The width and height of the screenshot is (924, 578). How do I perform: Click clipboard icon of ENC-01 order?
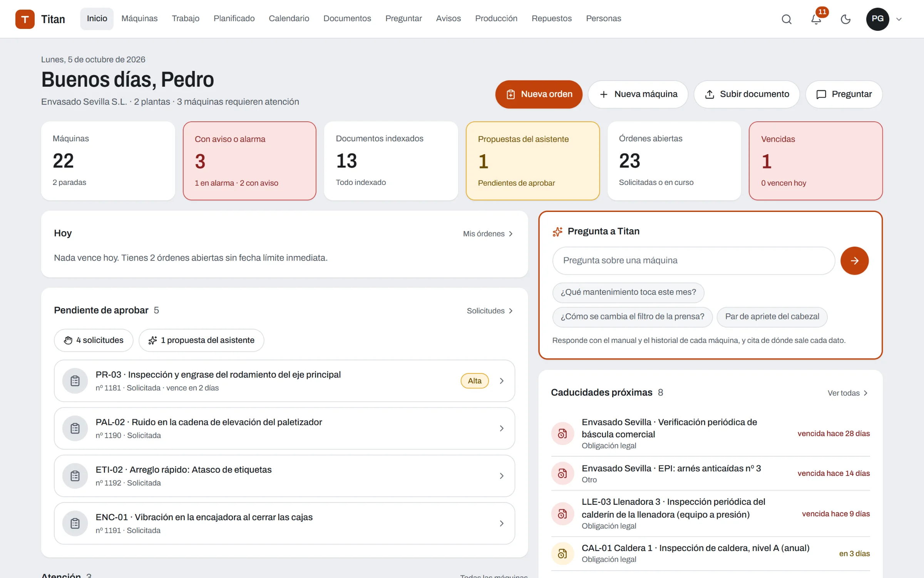pyautogui.click(x=75, y=523)
